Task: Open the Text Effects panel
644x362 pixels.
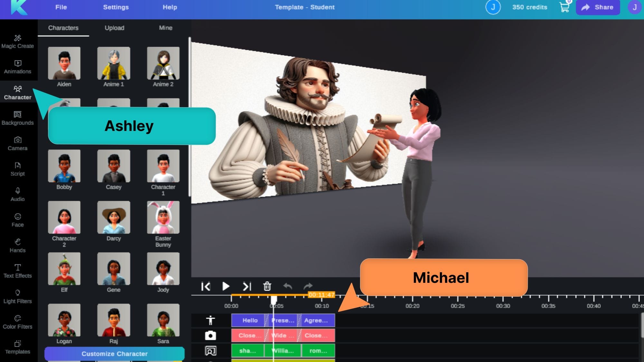Action: pos(18,270)
